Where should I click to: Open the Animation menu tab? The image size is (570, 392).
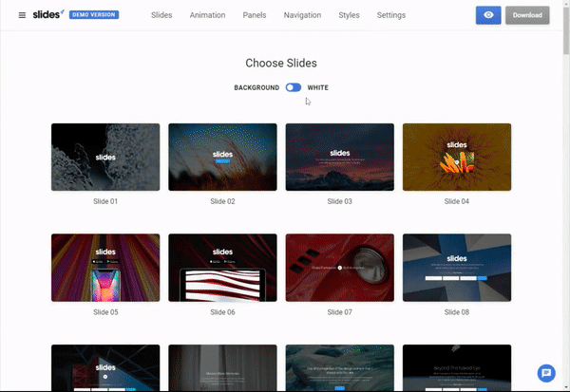(x=207, y=15)
